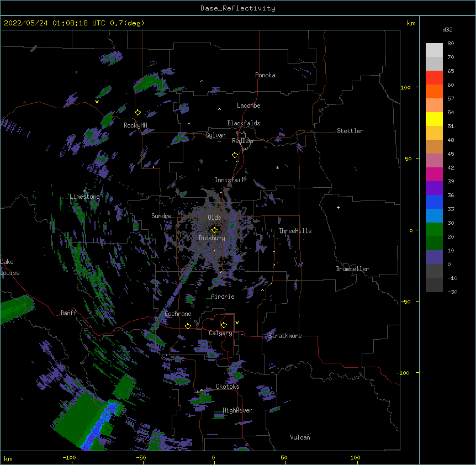The image size is (476, 465).
Task: Click the Lacombe city label
Action: click(x=248, y=105)
